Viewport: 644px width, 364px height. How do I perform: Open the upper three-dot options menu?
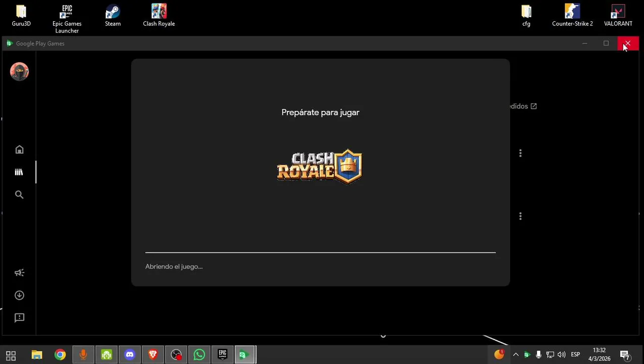pos(520,153)
